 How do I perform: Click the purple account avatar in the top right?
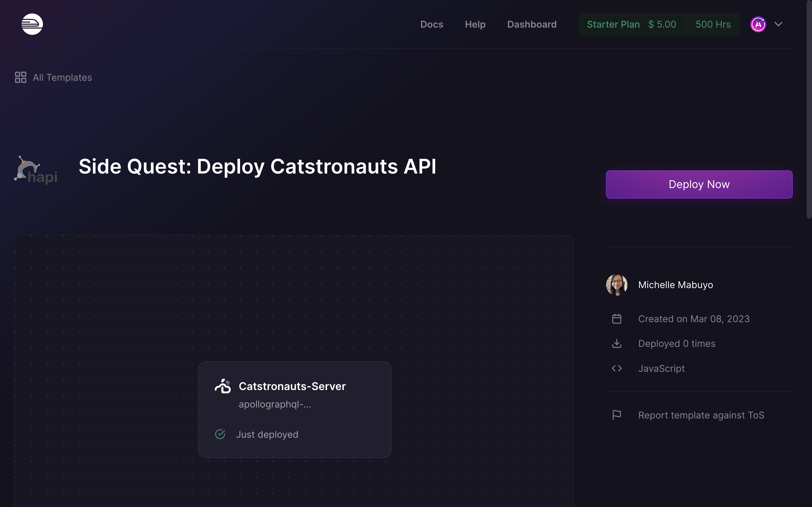point(758,24)
